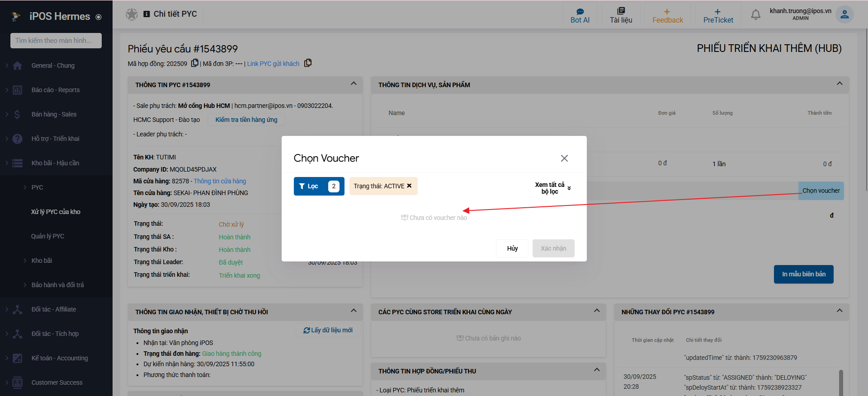
Task: Open Thông tin cửa hàng link
Action: [x=220, y=181]
